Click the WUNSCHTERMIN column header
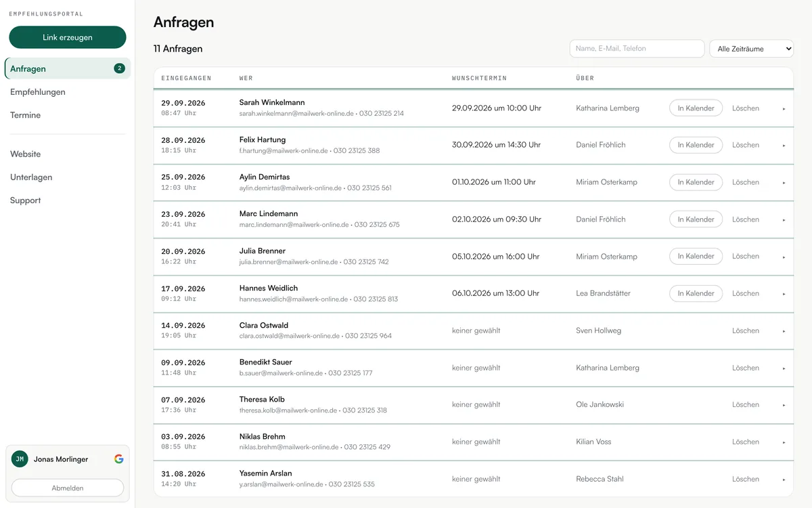The image size is (812, 508). (x=479, y=79)
